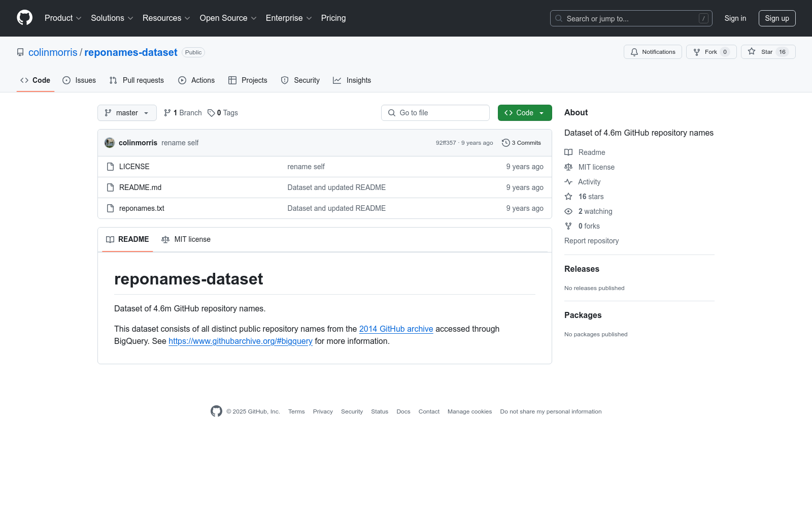Click the fork icon beside 0 forks

click(568, 226)
